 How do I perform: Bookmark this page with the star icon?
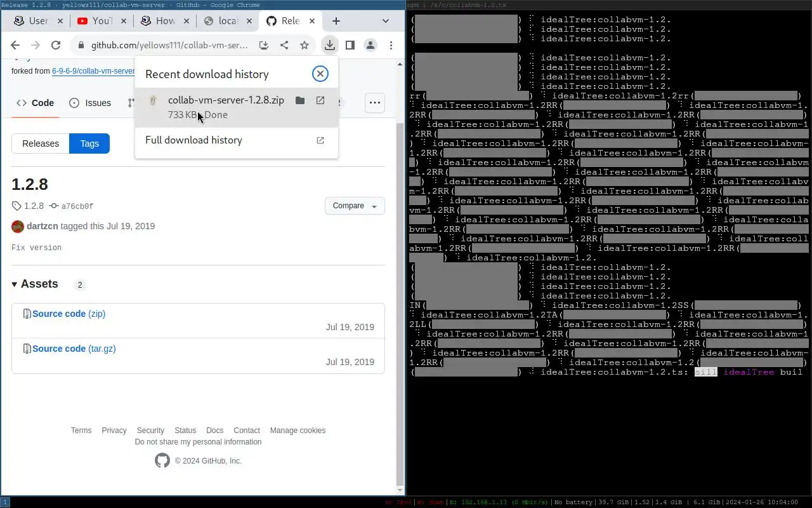(x=304, y=45)
